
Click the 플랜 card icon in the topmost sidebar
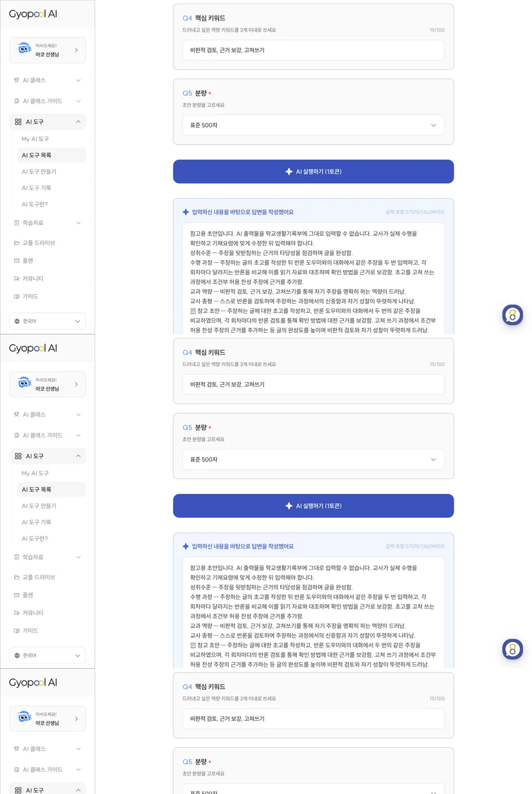coord(17,261)
